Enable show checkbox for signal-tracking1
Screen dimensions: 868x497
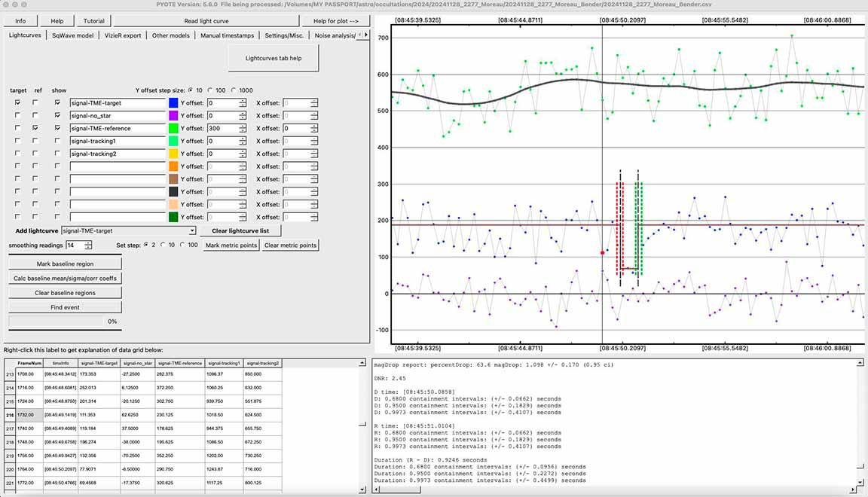click(57, 141)
